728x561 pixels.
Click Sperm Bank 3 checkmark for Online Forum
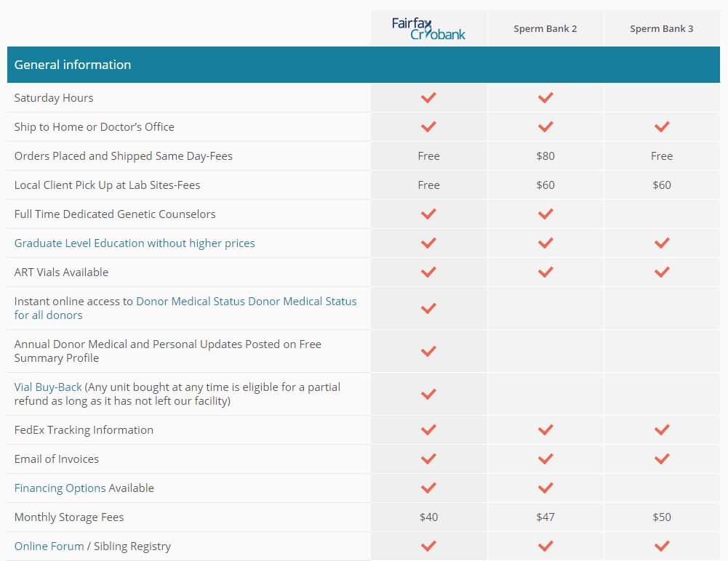pos(661,546)
